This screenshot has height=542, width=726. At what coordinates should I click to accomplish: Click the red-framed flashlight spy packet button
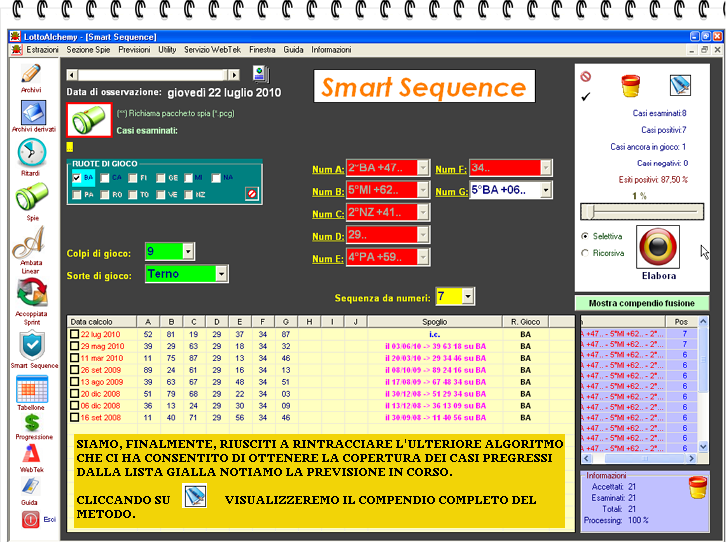(x=89, y=120)
